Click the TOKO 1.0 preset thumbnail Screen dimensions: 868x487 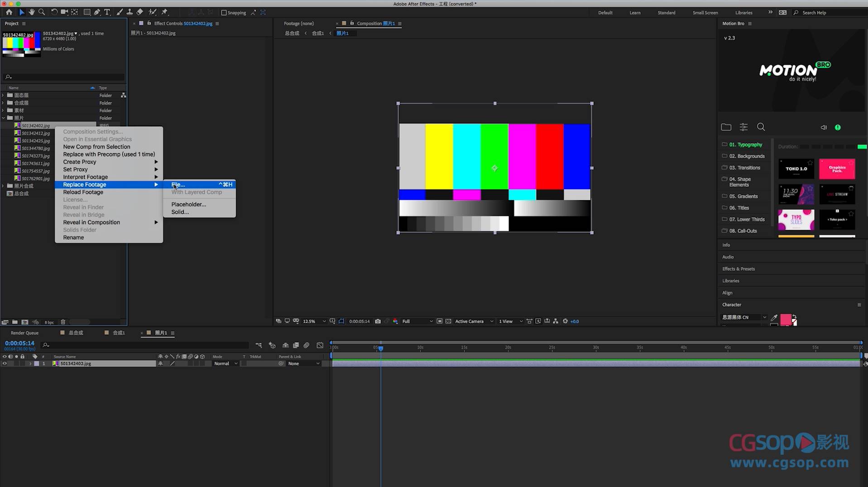(796, 169)
